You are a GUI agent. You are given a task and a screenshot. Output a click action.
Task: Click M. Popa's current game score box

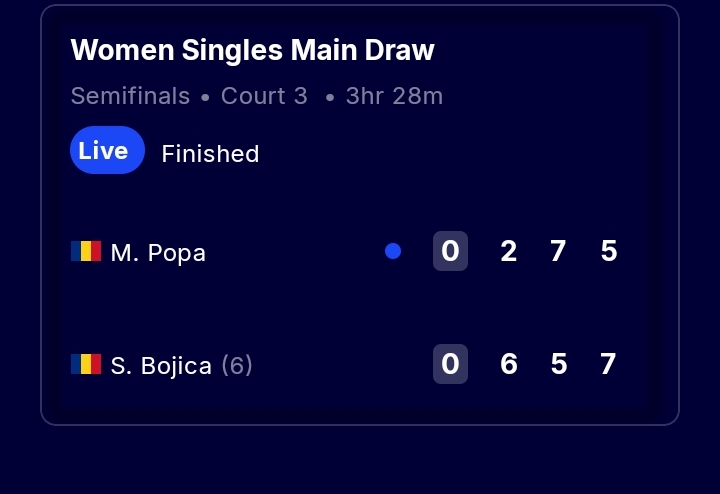[x=450, y=251]
